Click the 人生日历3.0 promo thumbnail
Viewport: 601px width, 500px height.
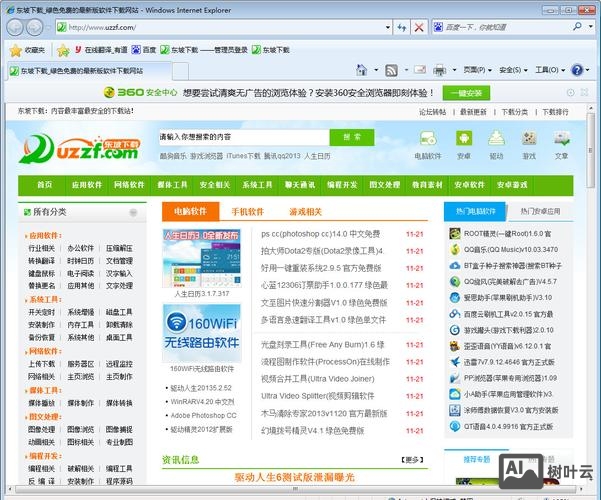coord(202,258)
